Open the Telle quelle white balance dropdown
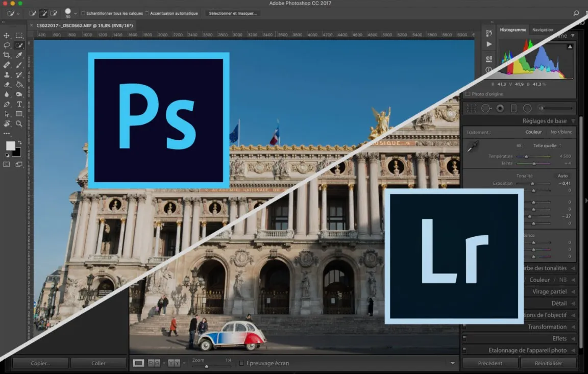588x374 pixels. point(546,145)
